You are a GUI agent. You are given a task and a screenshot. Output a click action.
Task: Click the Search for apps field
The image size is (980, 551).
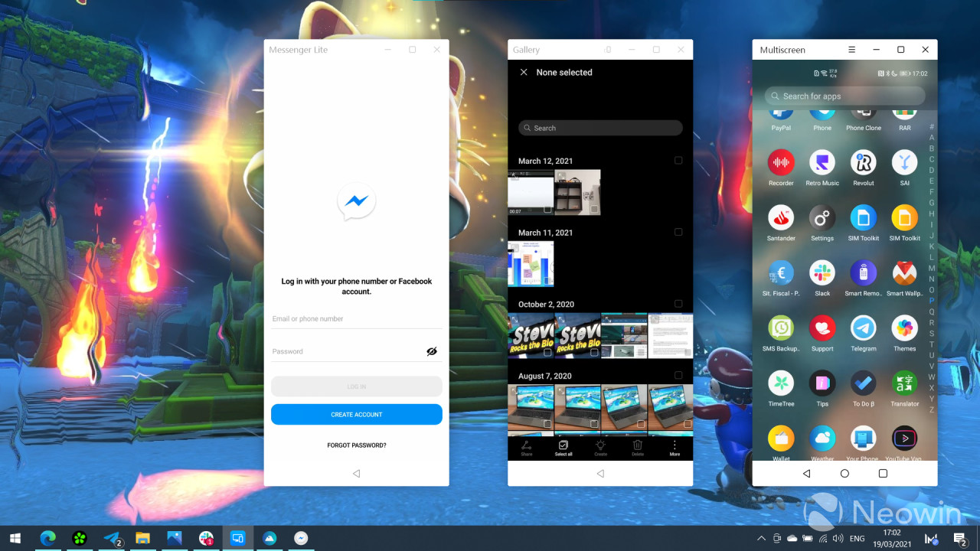[844, 96]
